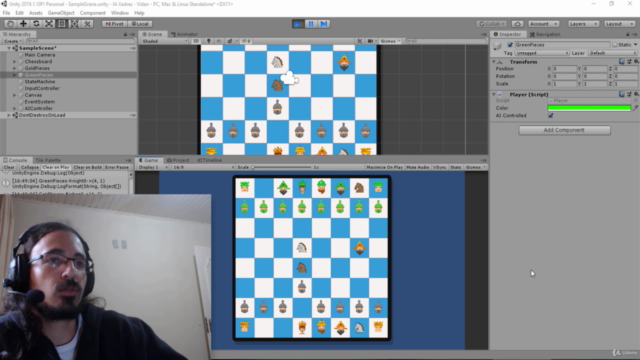
Task: Select the Scale tool
Action: click(49, 24)
